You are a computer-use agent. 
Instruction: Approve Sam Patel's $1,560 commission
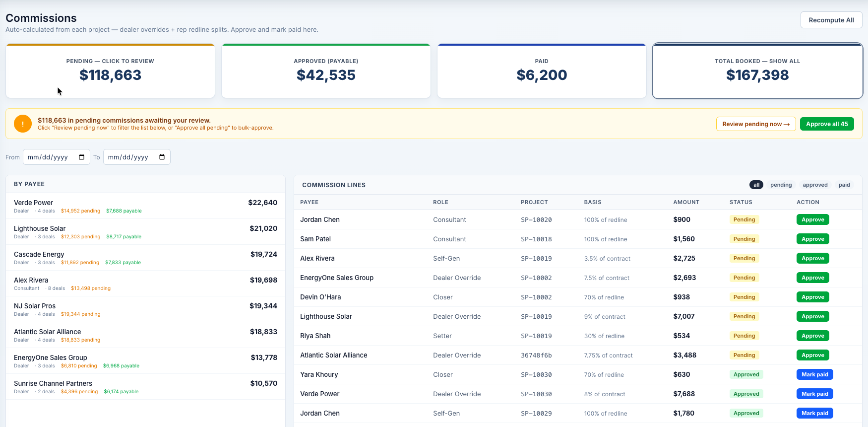[x=813, y=239]
